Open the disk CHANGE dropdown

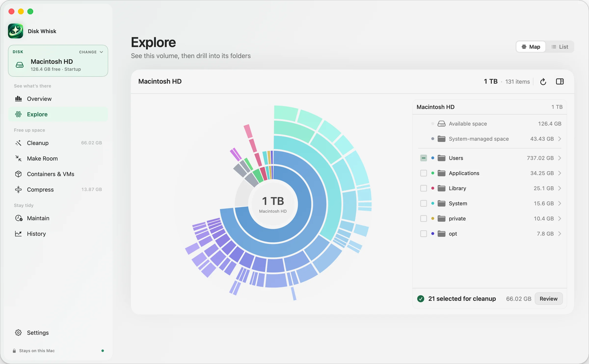click(x=91, y=52)
